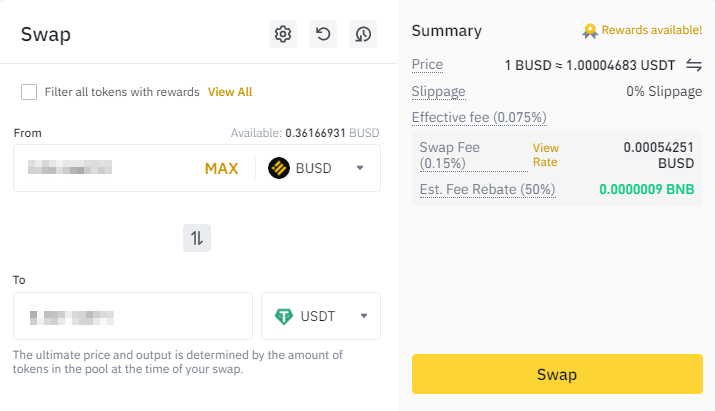
Task: Expand the BUSD token dropdown arrow
Action: (360, 168)
